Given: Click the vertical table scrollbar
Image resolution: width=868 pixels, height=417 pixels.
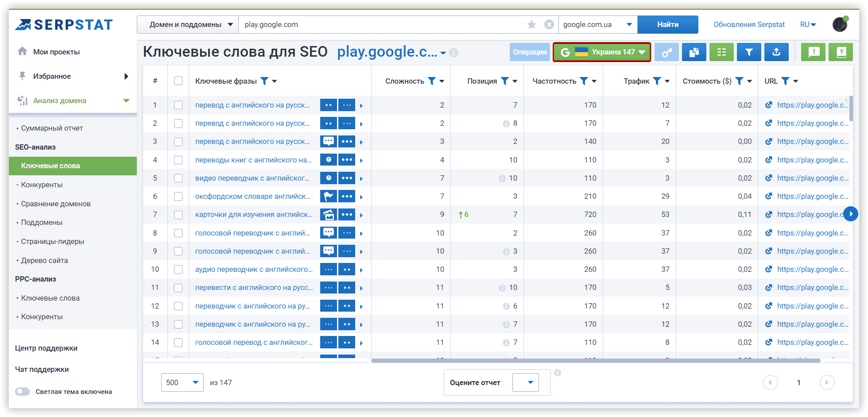Looking at the screenshot, I should 851,108.
